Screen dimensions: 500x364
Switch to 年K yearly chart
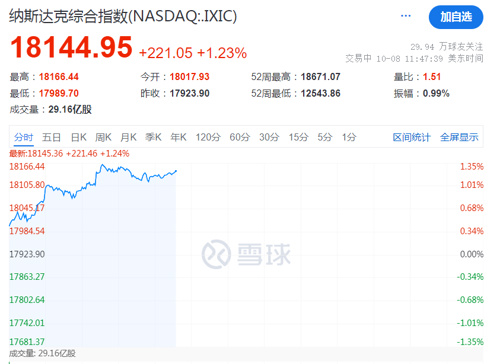coord(178,137)
